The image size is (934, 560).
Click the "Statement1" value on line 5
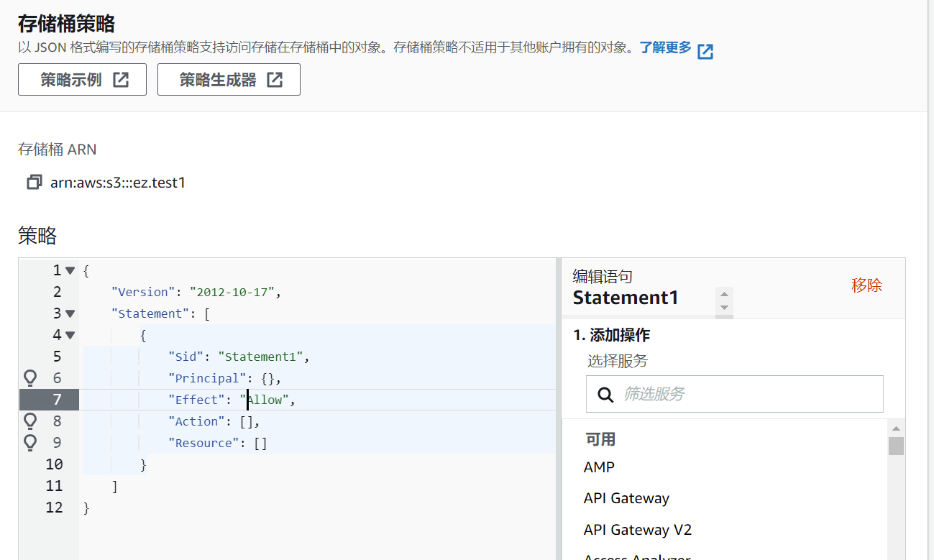pos(261,357)
